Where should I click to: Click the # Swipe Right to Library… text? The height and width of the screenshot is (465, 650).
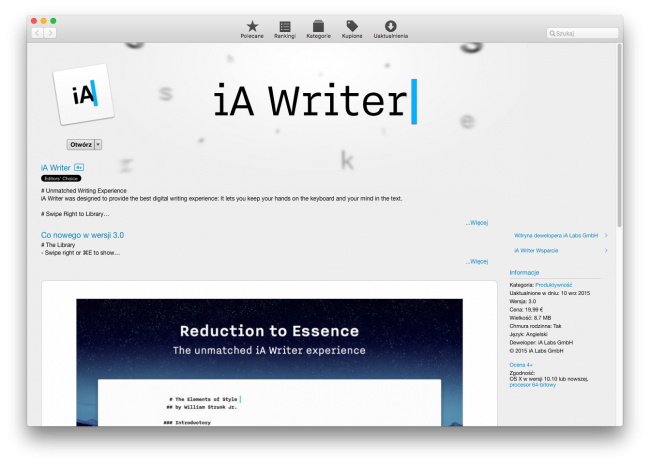pos(75,214)
